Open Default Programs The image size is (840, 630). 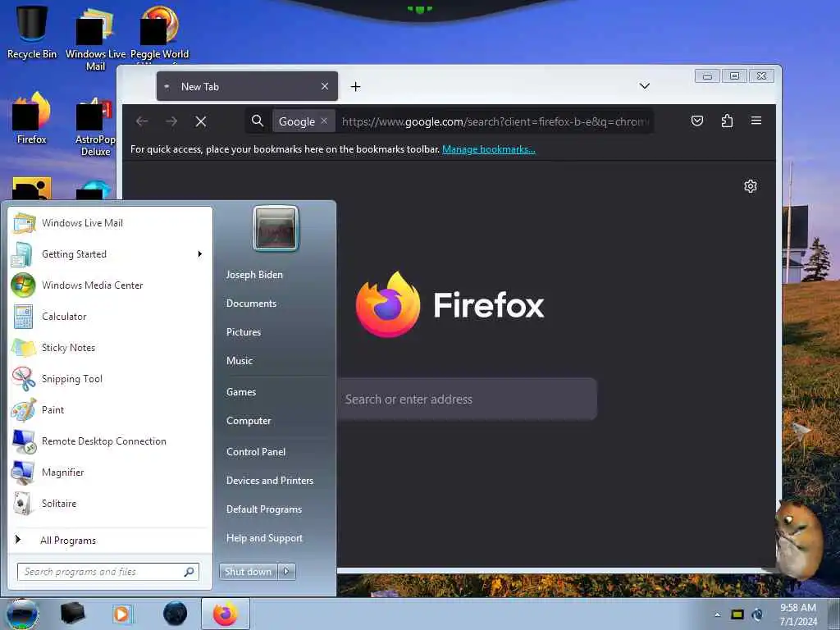[264, 509]
